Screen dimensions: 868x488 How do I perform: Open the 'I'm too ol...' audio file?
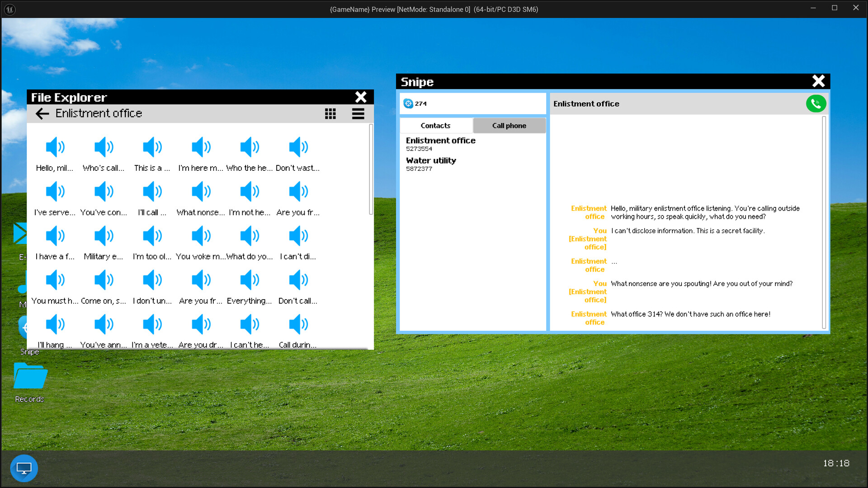(x=152, y=242)
